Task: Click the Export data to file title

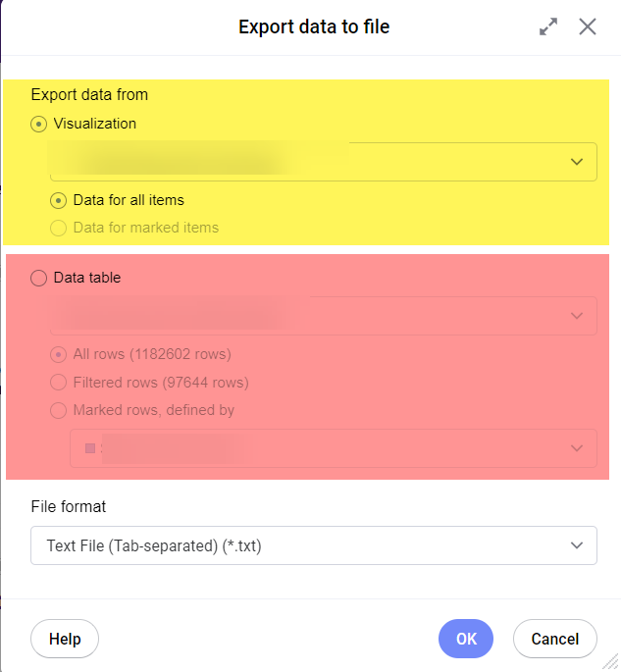Action: [x=314, y=27]
